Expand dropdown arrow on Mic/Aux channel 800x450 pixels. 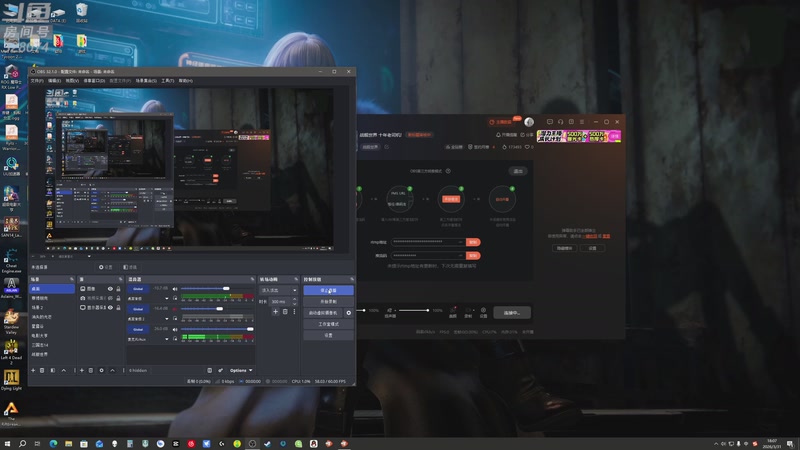click(x=166, y=339)
